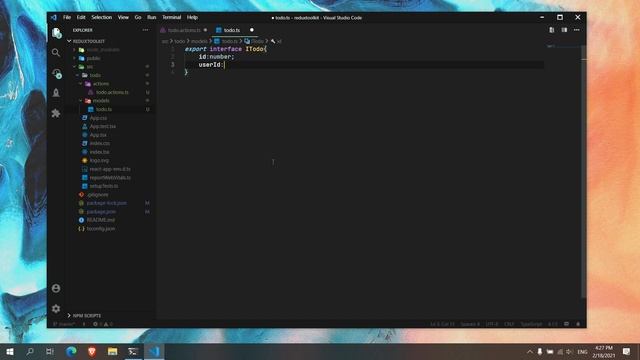This screenshot has height=360, width=640.
Task: Open the File menu
Action: (67, 18)
